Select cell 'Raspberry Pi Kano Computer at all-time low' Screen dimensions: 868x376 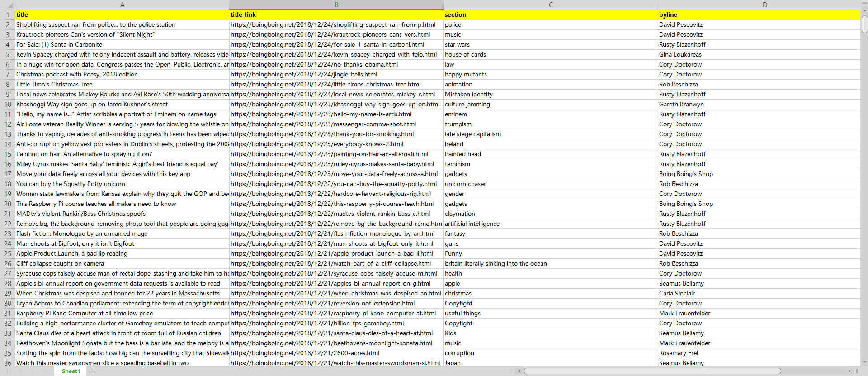tap(122, 313)
